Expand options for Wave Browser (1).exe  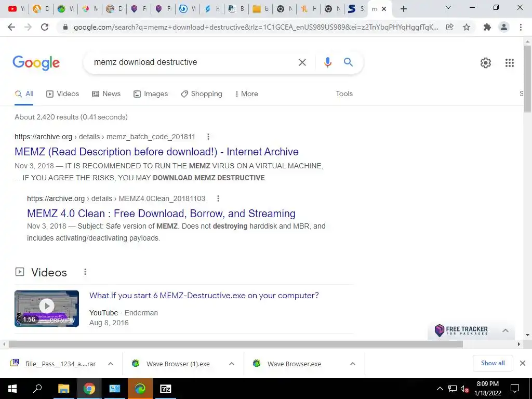pyautogui.click(x=232, y=364)
